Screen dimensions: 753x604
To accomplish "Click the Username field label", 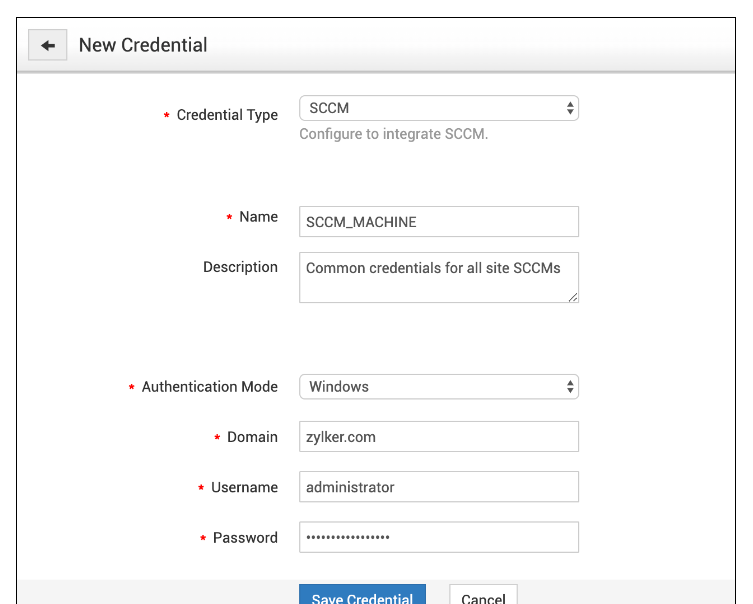I will click(244, 487).
